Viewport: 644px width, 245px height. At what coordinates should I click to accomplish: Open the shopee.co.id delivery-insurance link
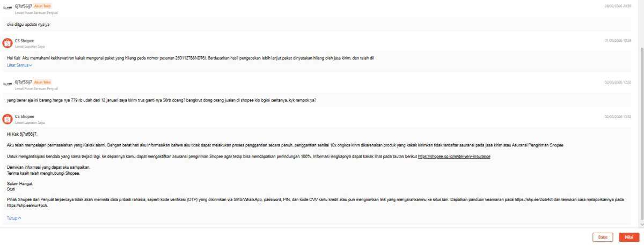click(x=454, y=157)
